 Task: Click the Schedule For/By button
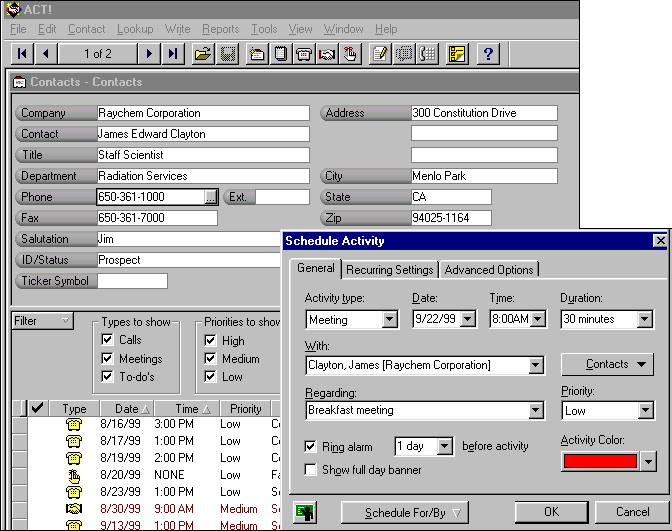[405, 513]
